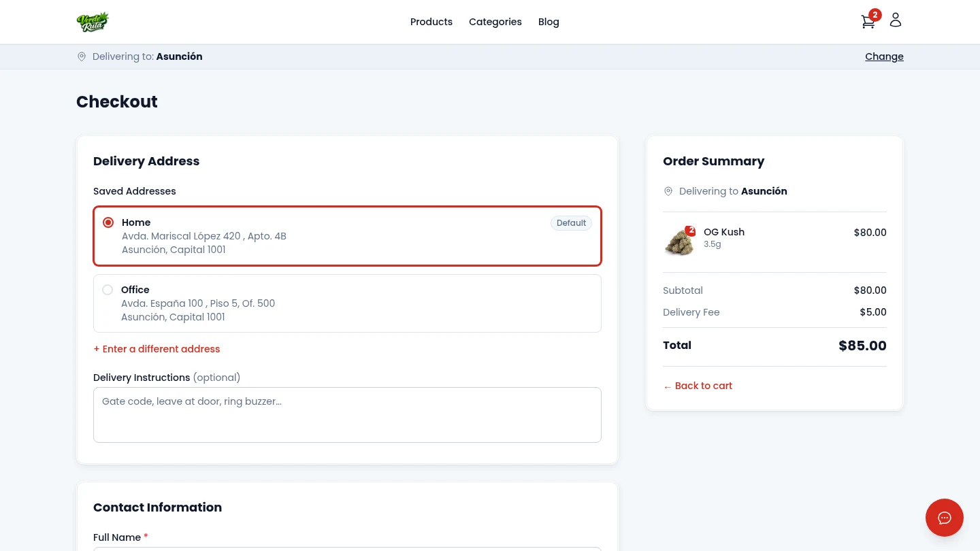
Task: Open the shopping cart icon
Action: click(867, 22)
